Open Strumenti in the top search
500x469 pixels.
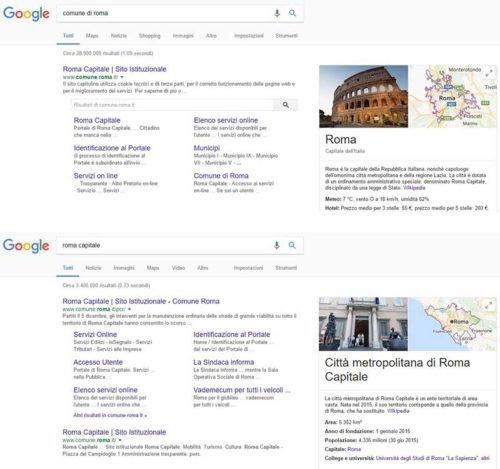click(286, 36)
